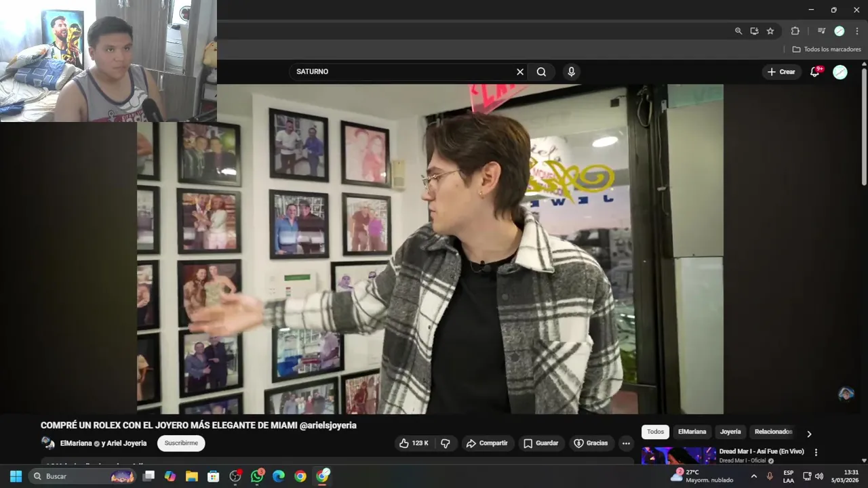This screenshot has width=868, height=488.
Task: Open Chrome profile avatar in toolbar
Action: coord(839,31)
